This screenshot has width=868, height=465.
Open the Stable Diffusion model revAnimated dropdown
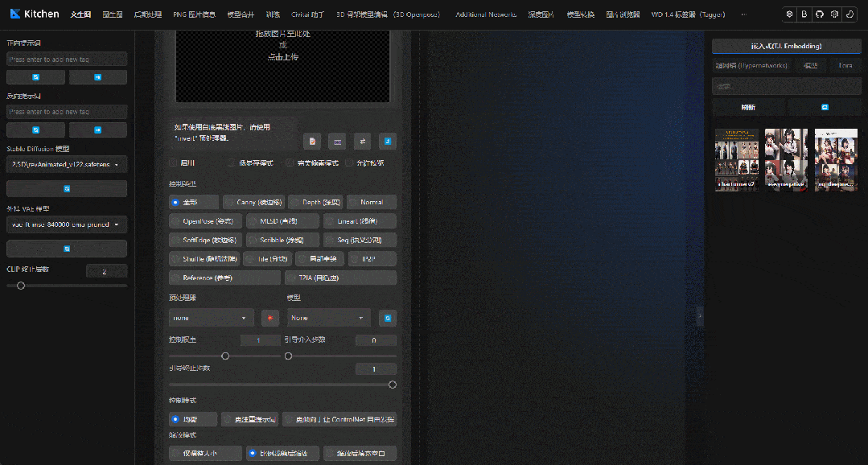click(x=67, y=164)
